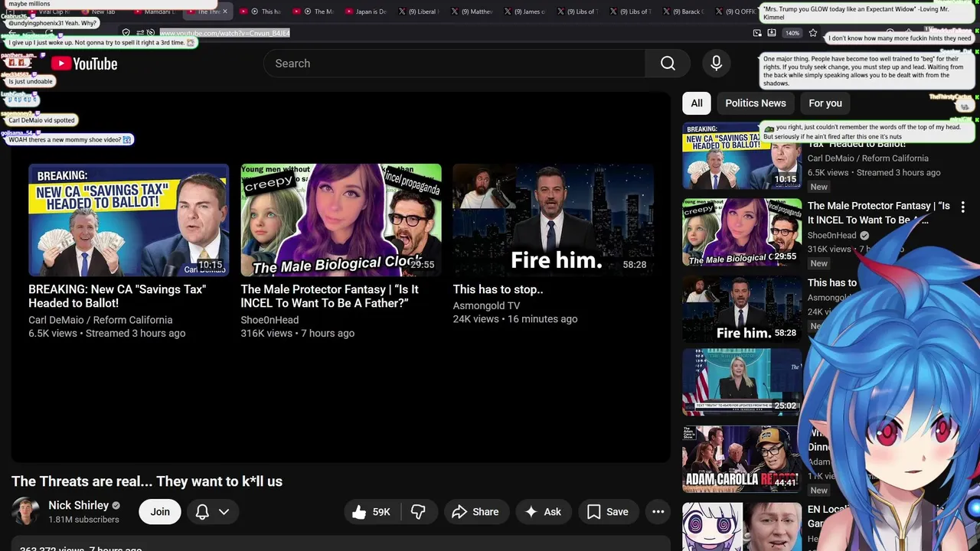Click chat message 'Is just undoable'
Image resolution: width=980 pixels, height=551 pixels.
point(31,82)
